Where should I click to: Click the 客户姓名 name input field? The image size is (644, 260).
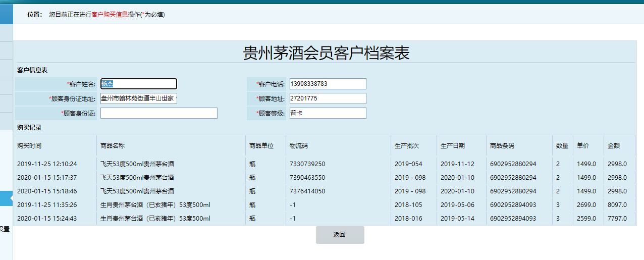(139, 84)
